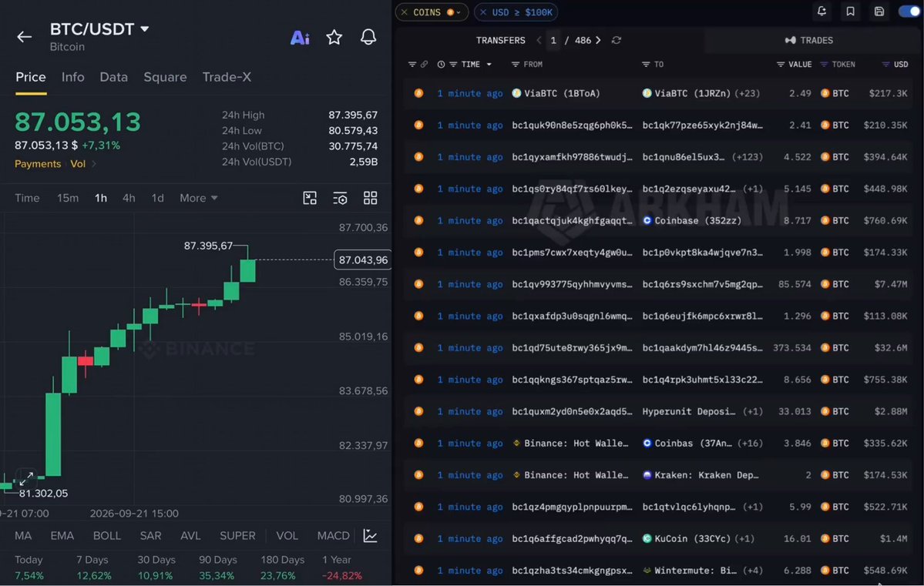Open Kraken: Kraken Dep recipient entry

[700, 474]
